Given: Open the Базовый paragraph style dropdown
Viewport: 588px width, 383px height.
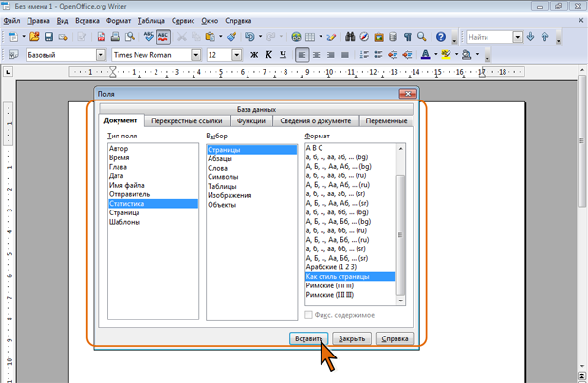Looking at the screenshot, I should click(101, 55).
